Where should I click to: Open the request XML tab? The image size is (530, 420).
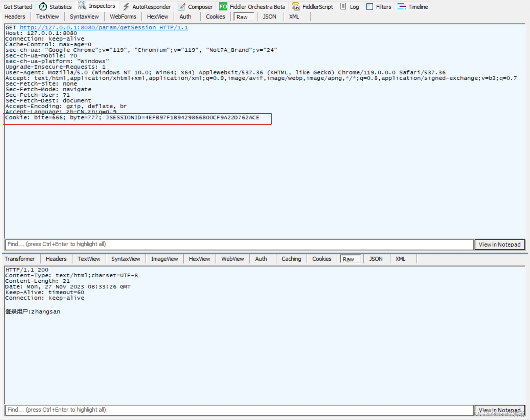294,16
